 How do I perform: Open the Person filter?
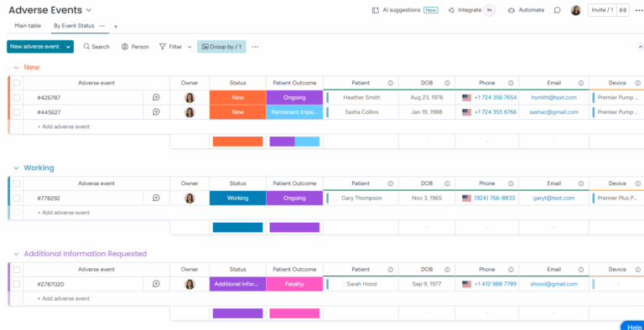[x=135, y=47]
